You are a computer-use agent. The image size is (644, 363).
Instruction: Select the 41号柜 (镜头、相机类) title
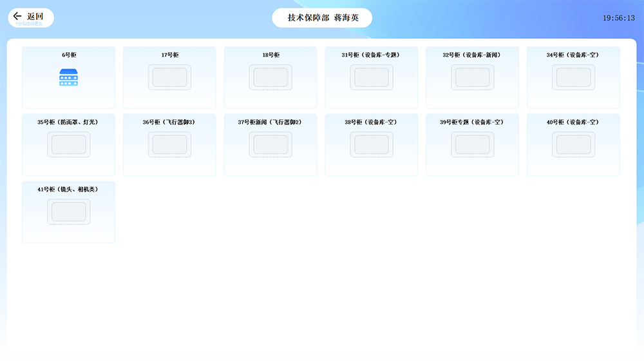click(68, 190)
